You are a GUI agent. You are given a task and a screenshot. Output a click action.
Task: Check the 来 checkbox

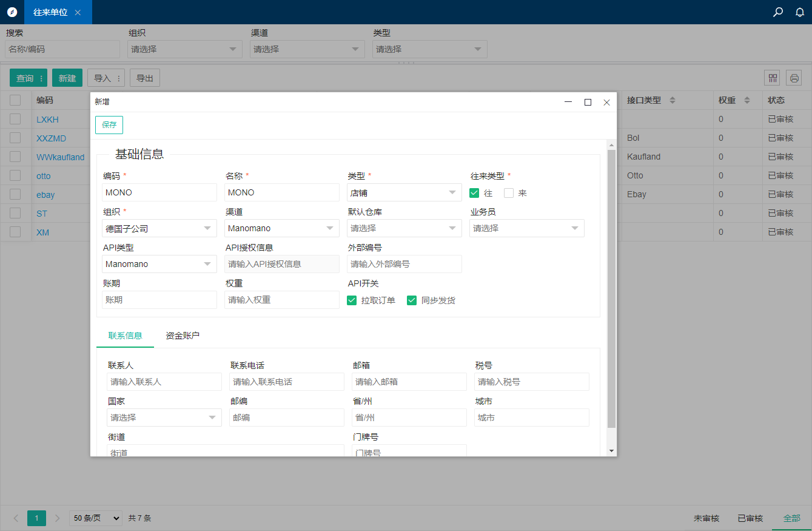(x=509, y=193)
